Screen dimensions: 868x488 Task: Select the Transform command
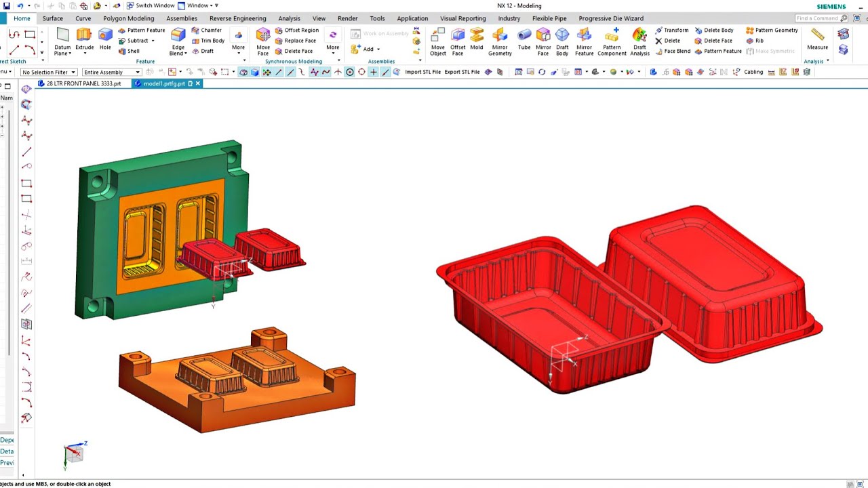[x=671, y=30]
